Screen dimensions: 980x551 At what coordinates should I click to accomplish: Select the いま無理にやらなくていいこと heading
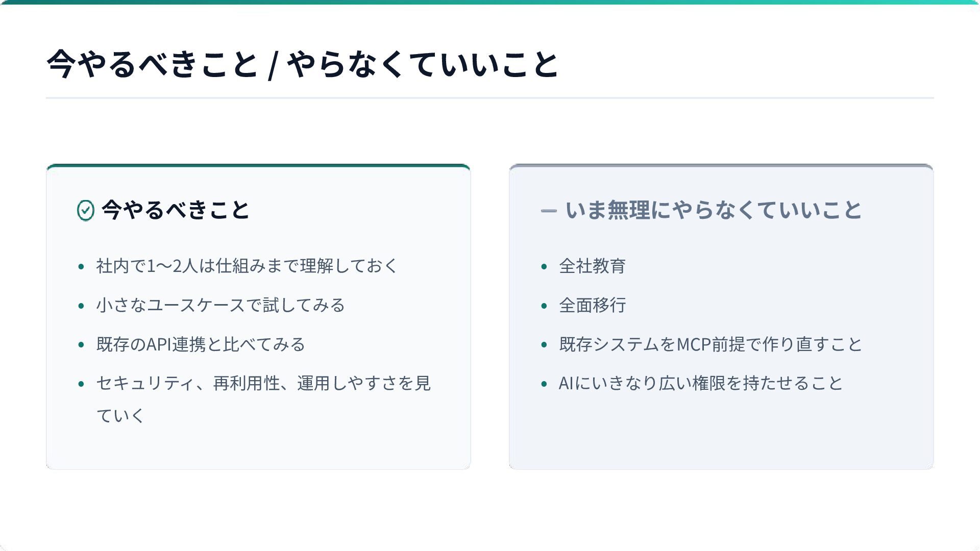coord(713,210)
